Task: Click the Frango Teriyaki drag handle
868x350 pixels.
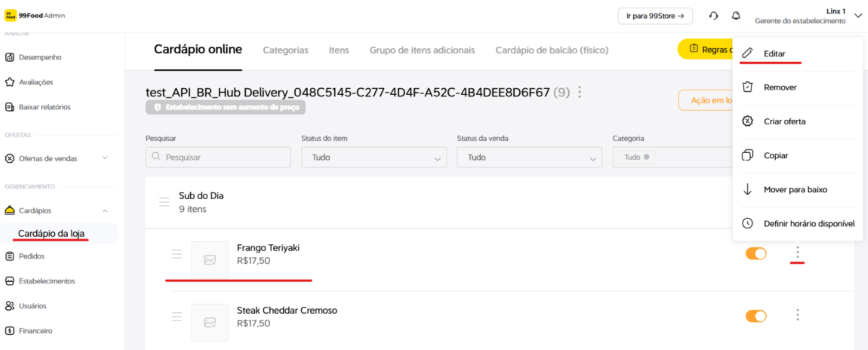Action: 177,254
